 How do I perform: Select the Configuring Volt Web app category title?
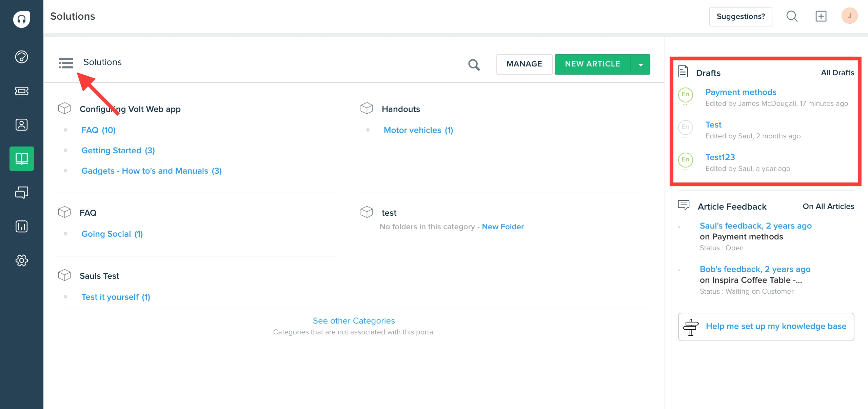[130, 109]
